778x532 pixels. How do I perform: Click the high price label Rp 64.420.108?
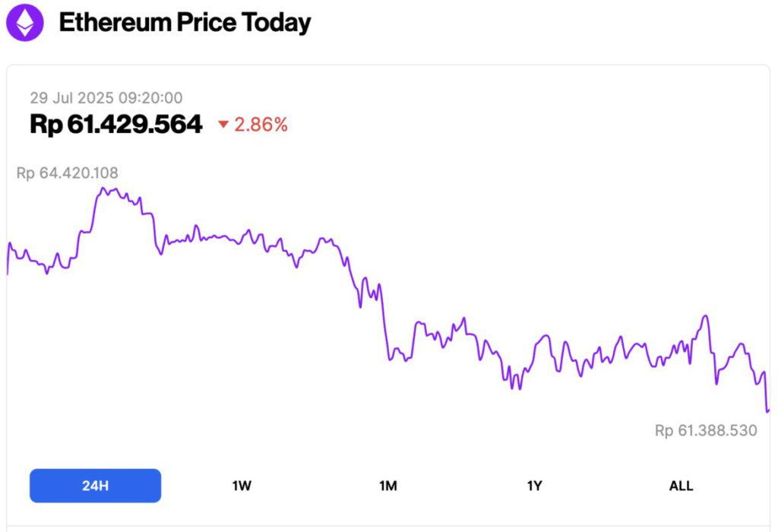(x=68, y=173)
